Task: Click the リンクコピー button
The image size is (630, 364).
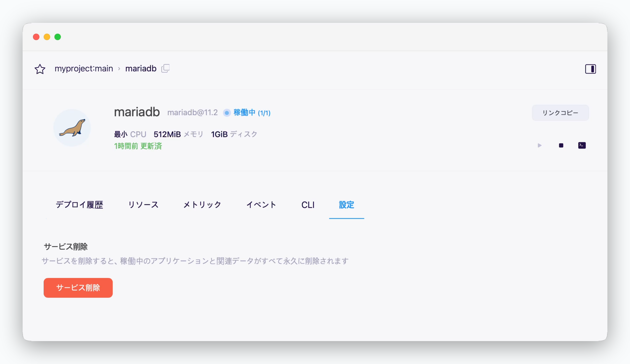Action: pos(560,113)
